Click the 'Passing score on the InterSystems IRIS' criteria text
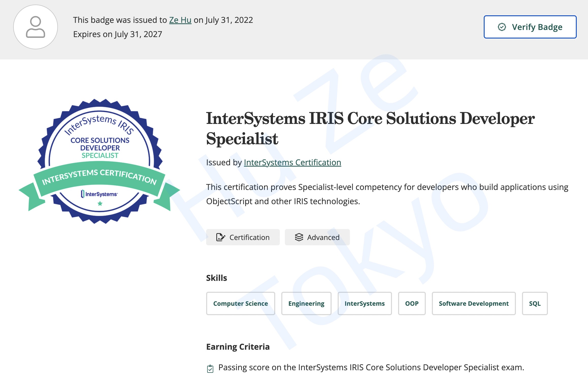Viewport: 588px width, 387px height. pyautogui.click(x=371, y=367)
